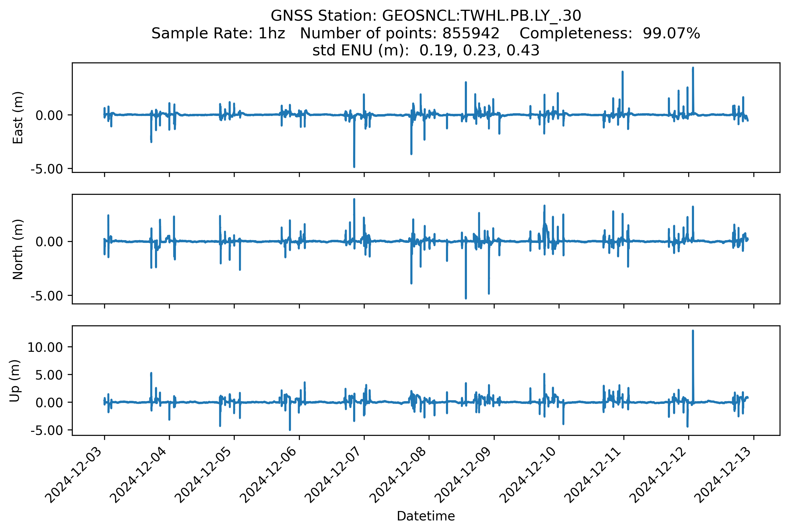Image resolution: width=789 pixels, height=532 pixels.
Task: Click the East (m) axis label
Action: 18,118
